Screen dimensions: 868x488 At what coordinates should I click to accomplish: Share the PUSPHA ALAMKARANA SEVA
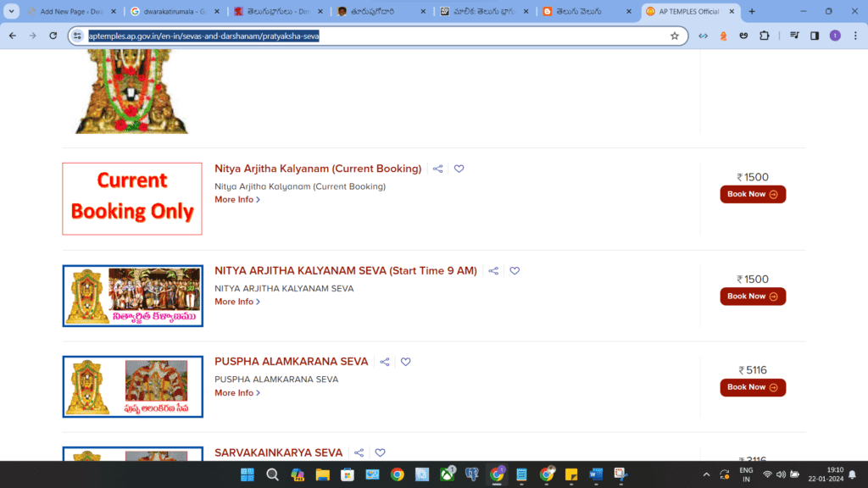point(385,362)
